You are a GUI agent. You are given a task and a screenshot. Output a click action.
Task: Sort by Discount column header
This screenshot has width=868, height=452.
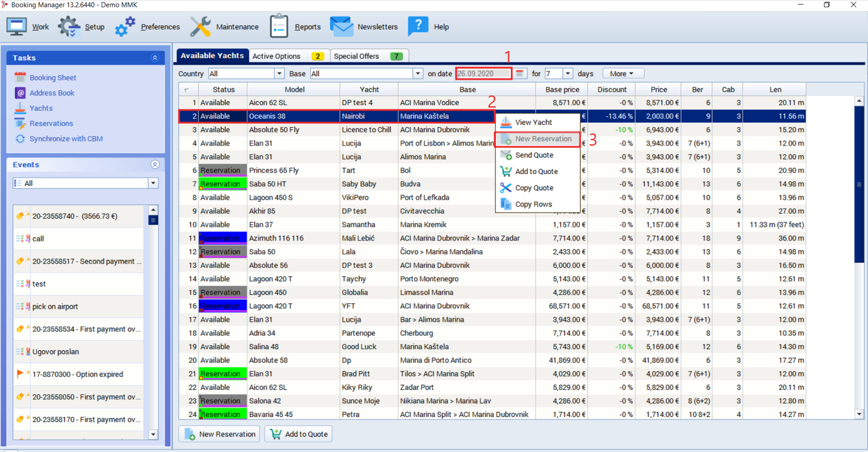click(x=612, y=89)
